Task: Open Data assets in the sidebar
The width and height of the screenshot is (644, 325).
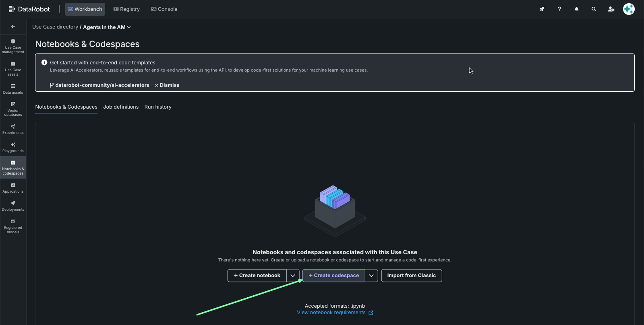Action: click(x=13, y=88)
